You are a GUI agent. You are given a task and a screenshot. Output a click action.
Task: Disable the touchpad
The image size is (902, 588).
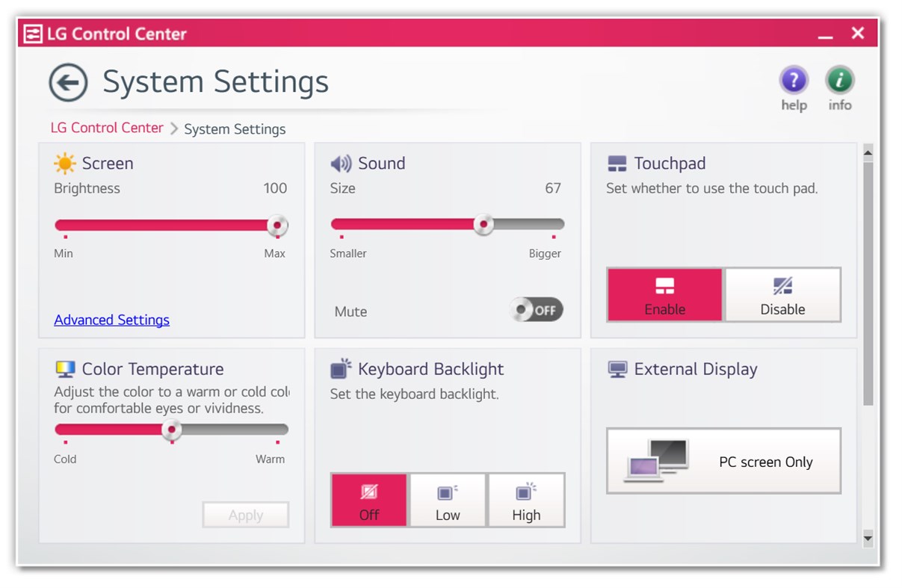pos(782,294)
